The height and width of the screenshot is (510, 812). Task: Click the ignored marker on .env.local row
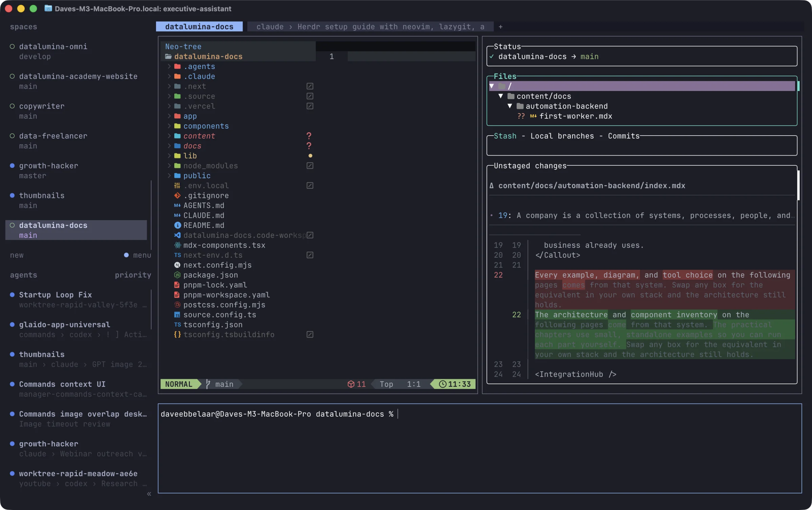click(x=310, y=186)
